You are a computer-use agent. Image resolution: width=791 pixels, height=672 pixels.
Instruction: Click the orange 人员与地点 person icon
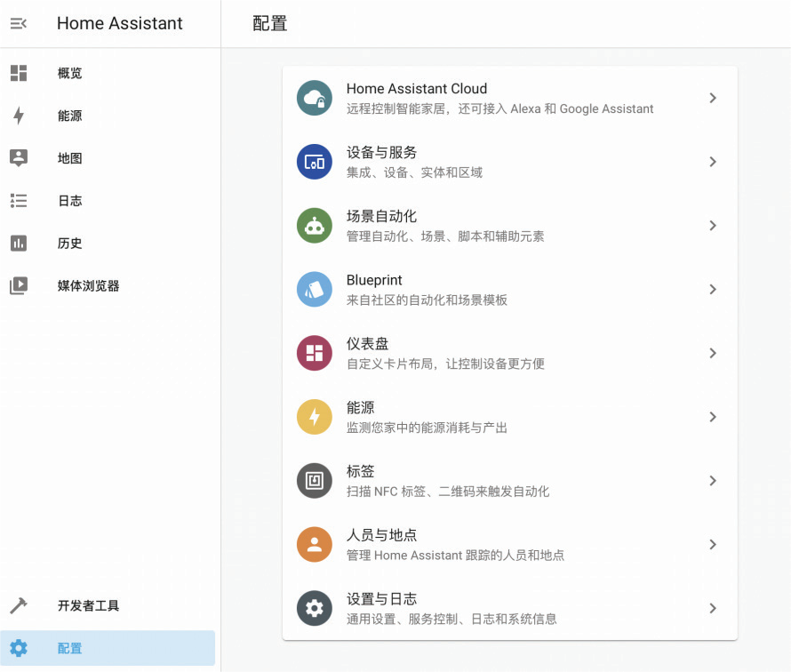pos(315,545)
